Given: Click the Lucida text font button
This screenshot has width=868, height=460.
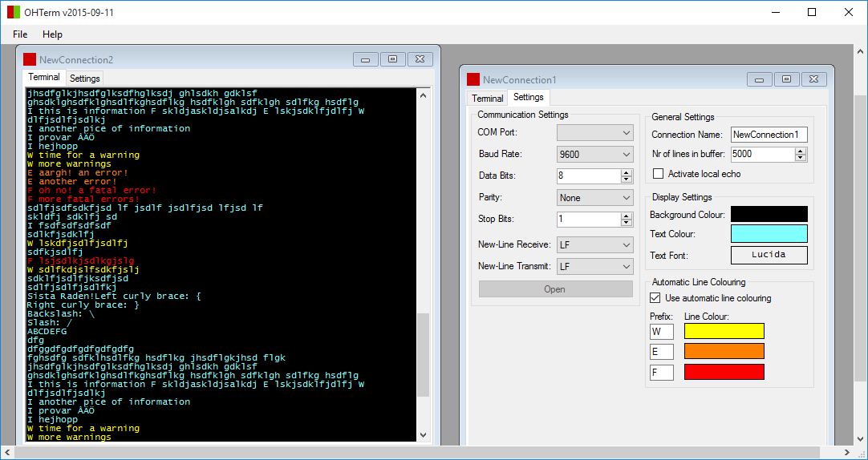Looking at the screenshot, I should [x=769, y=255].
